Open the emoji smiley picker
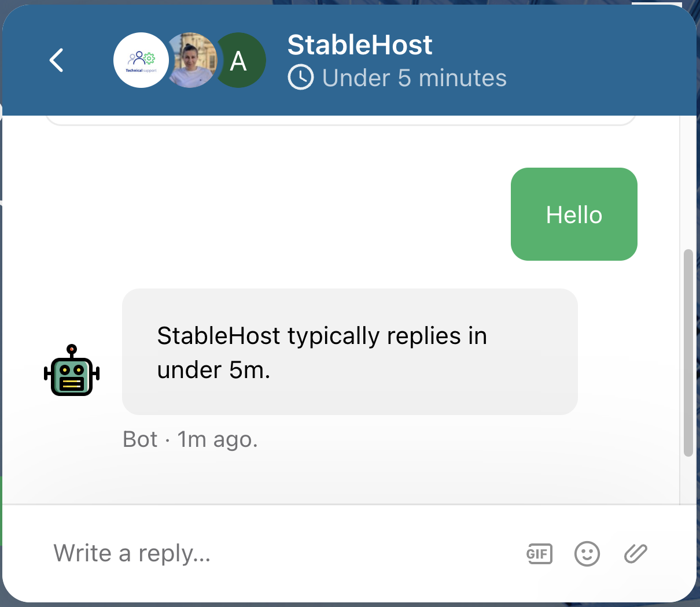 pyautogui.click(x=587, y=553)
